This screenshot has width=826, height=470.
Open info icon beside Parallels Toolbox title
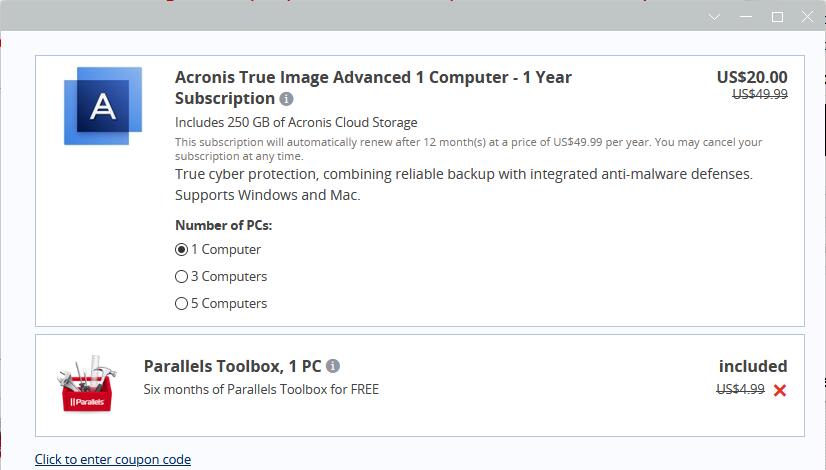[x=333, y=366]
